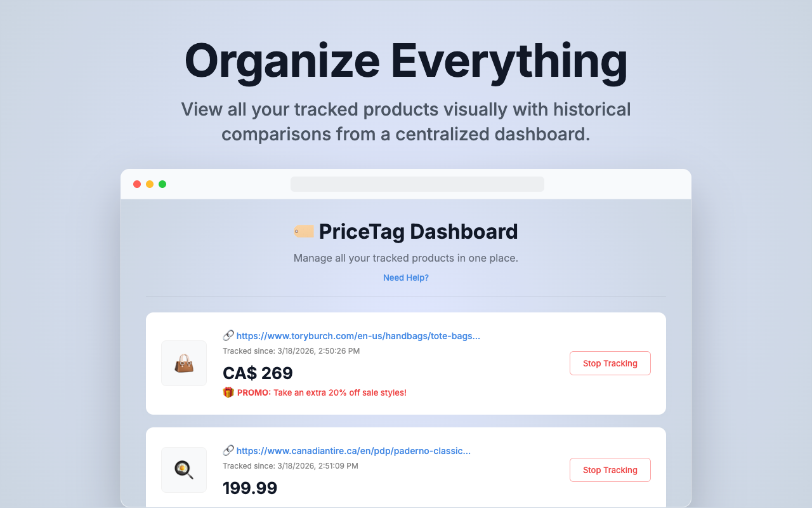Stop Tracking the Canadian Tire product
Screen dimensions: 812x508
610,469
